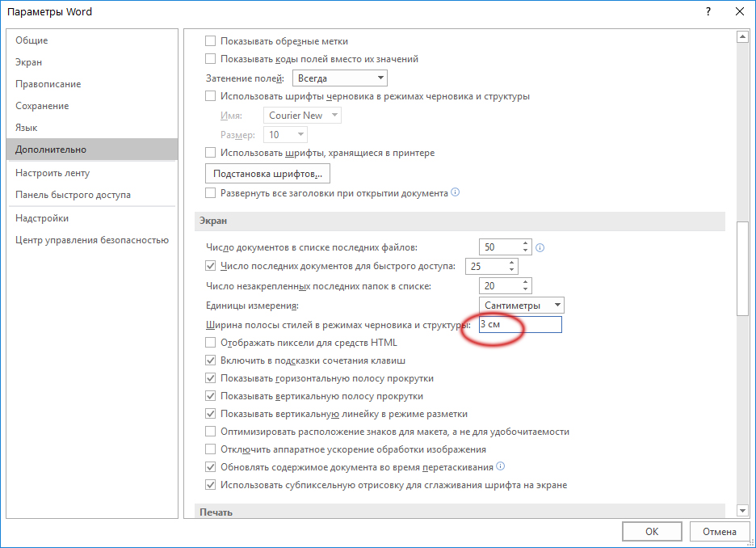The height and width of the screenshot is (548, 756).
Task: Open Панель быстрого доступа category
Action: point(92,195)
